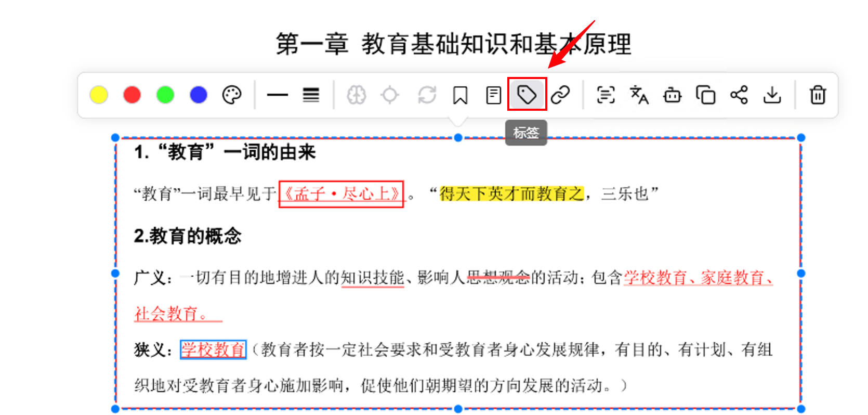This screenshot has width=868, height=415.
Task: Click the underlined text 知识技能
Action: [x=373, y=278]
